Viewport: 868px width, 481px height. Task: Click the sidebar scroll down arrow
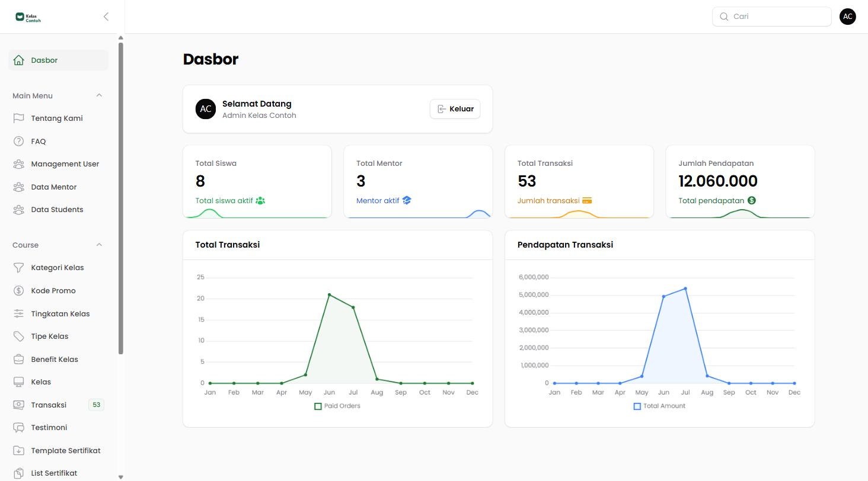coord(121,477)
